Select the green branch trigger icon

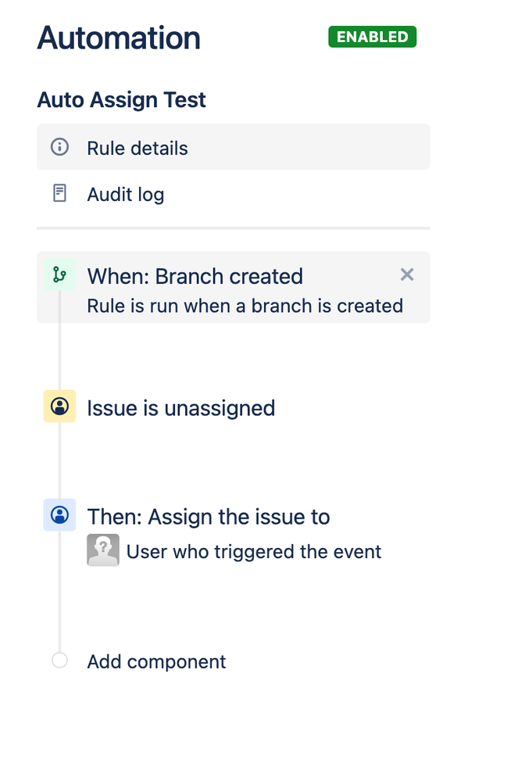coord(59,274)
